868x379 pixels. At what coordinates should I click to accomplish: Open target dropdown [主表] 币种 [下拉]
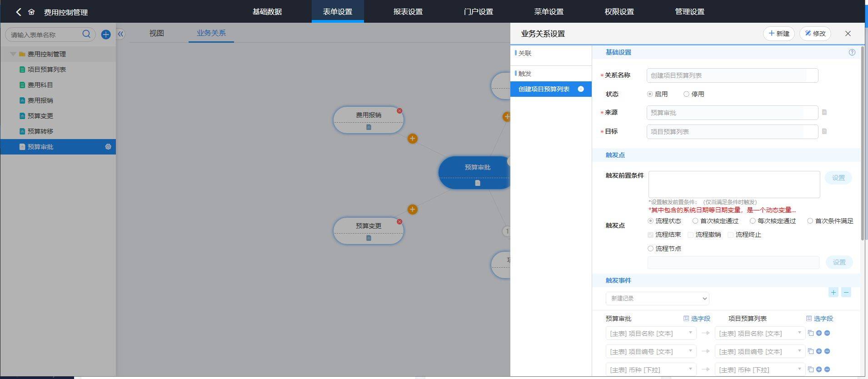point(760,369)
